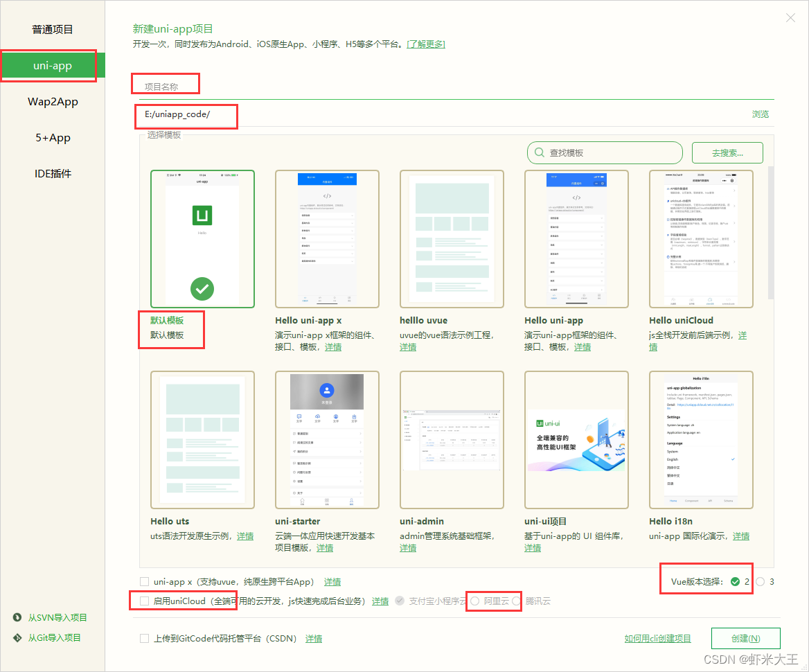Close the new project dialog
Viewport: 809px width, 672px height.
(x=790, y=18)
